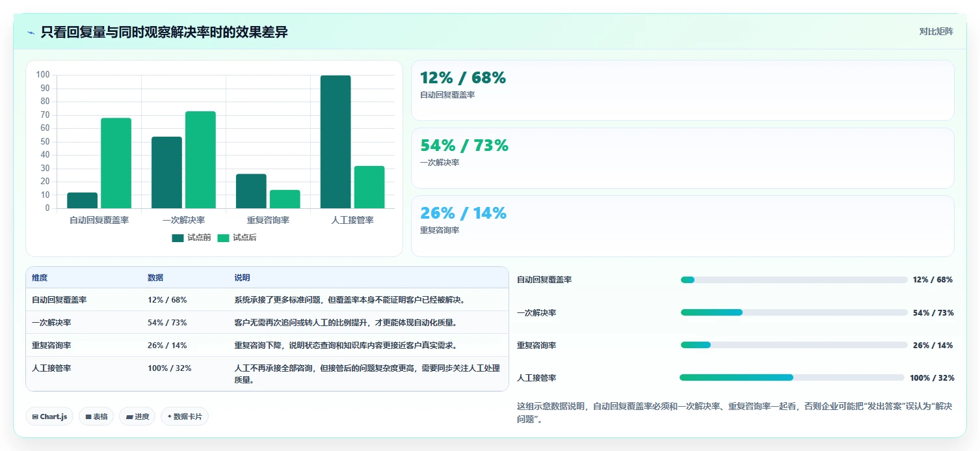Click x-axis label 一次解决率 under chart
Viewport: 980px width, 451px height.
183,221
